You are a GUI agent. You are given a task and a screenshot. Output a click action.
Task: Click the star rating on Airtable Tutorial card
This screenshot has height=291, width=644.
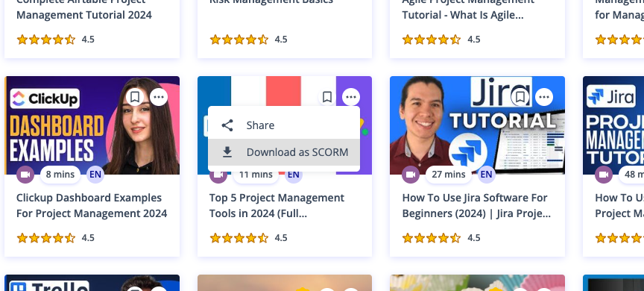coord(46,40)
